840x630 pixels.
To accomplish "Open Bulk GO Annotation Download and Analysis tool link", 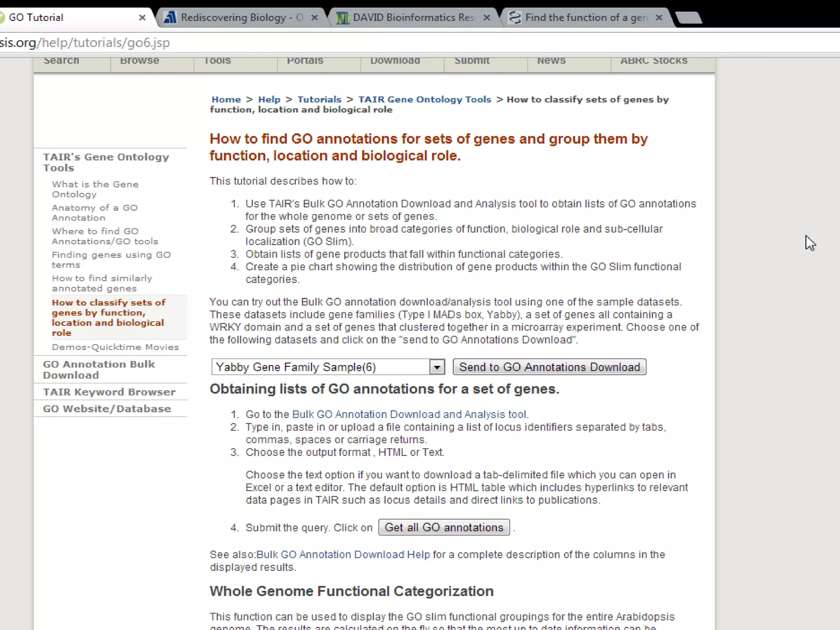I will point(409,414).
